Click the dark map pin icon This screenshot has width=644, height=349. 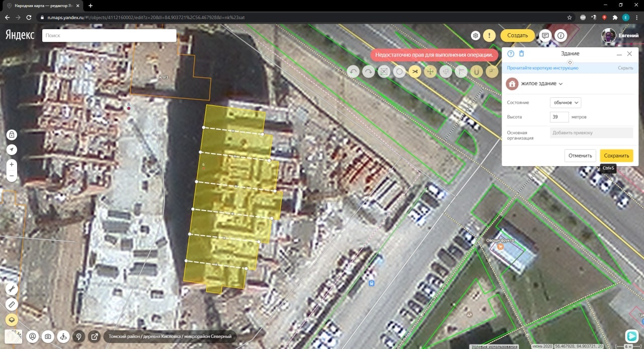pyautogui.click(x=78, y=336)
